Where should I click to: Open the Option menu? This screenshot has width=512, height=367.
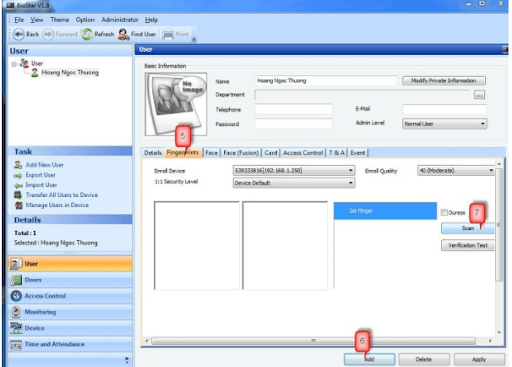(85, 20)
